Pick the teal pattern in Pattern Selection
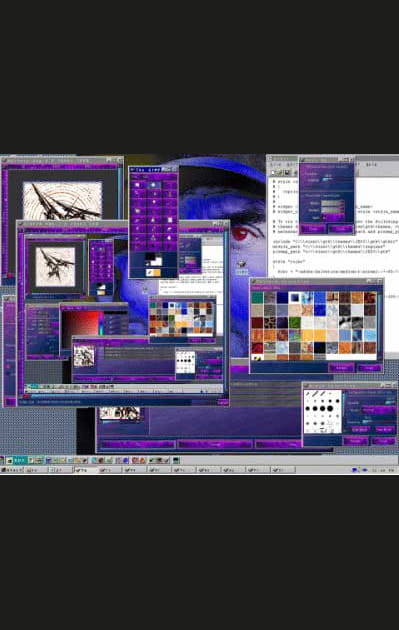The width and height of the screenshot is (399, 630). (257, 297)
